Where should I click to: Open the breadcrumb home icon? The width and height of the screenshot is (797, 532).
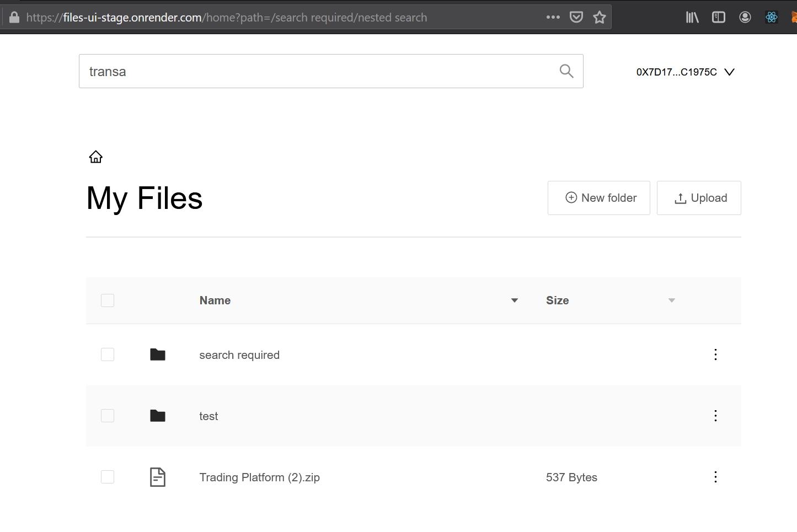tap(95, 157)
